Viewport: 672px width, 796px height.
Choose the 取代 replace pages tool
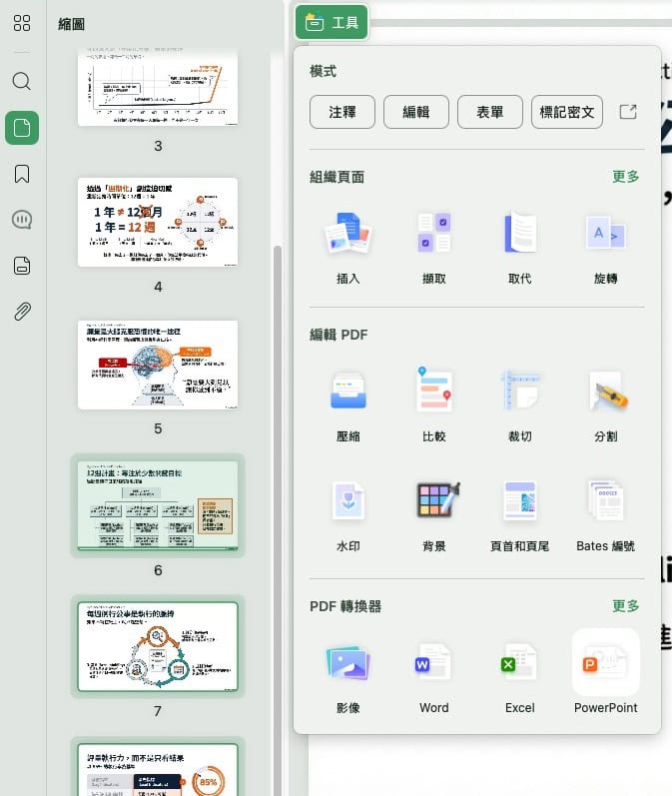pos(520,249)
